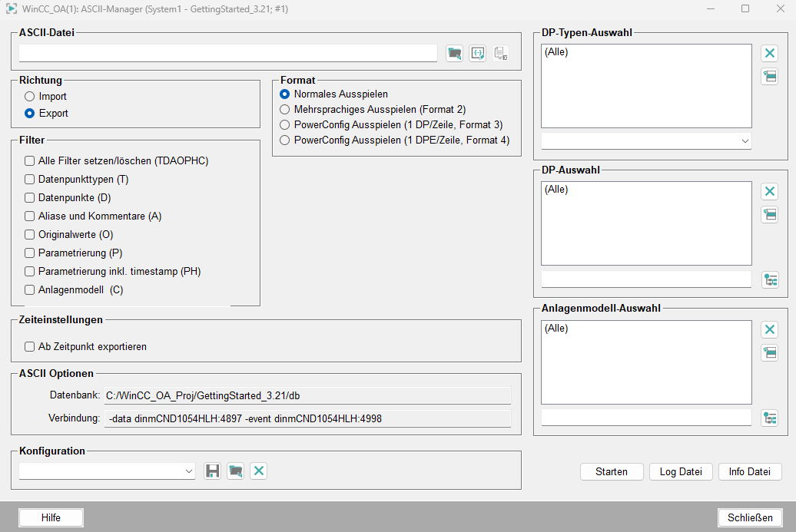Clear the DP-Typen-Auswahl list with the X icon
Viewport: 796px width, 532px height.
click(770, 53)
